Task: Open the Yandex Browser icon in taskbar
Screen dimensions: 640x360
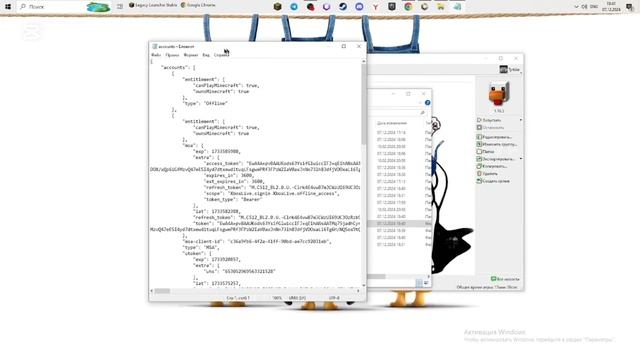Action: point(376,7)
